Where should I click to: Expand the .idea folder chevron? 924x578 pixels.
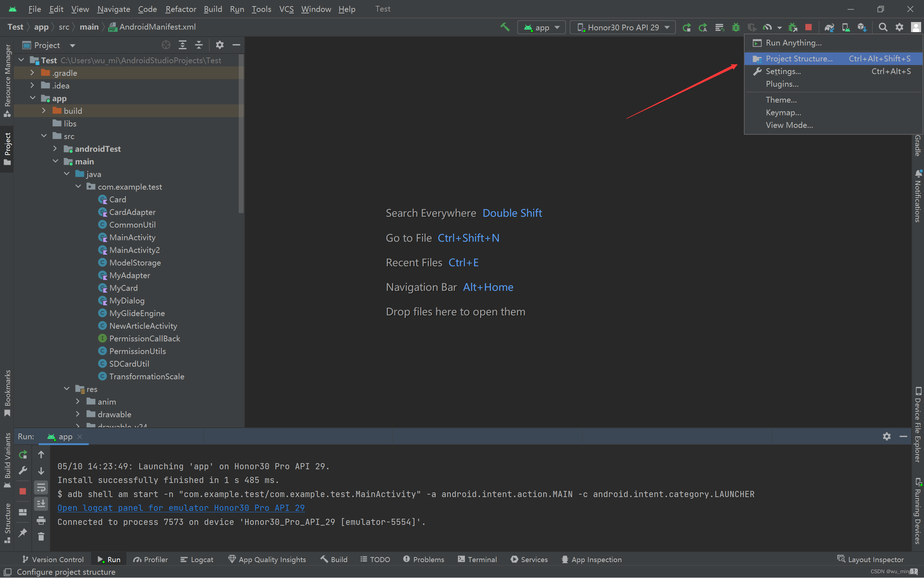[32, 85]
